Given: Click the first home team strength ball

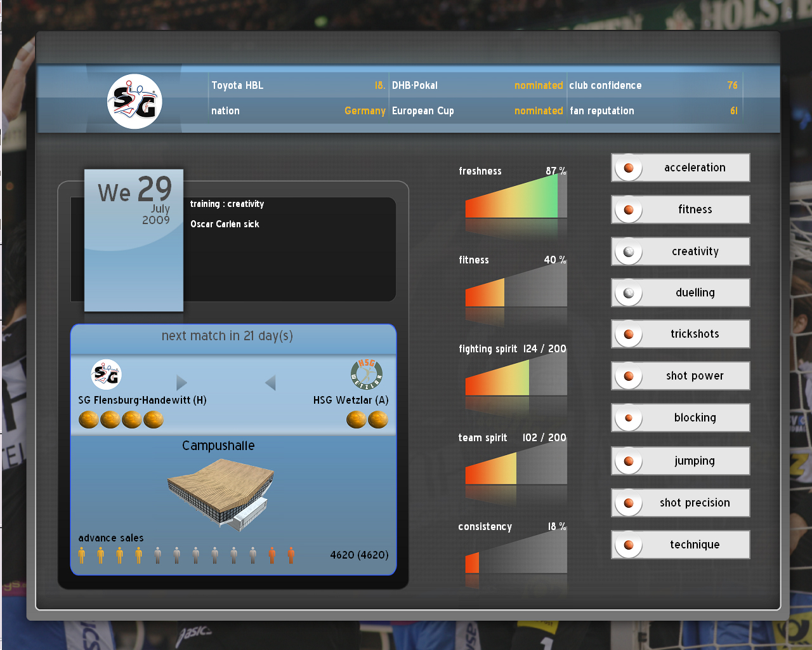Looking at the screenshot, I should [89, 420].
